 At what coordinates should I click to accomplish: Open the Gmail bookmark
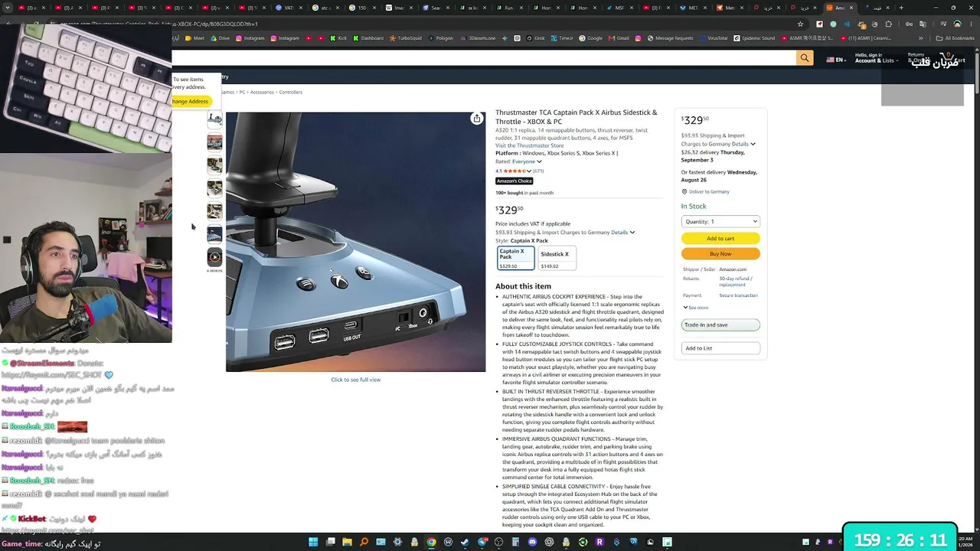[619, 38]
